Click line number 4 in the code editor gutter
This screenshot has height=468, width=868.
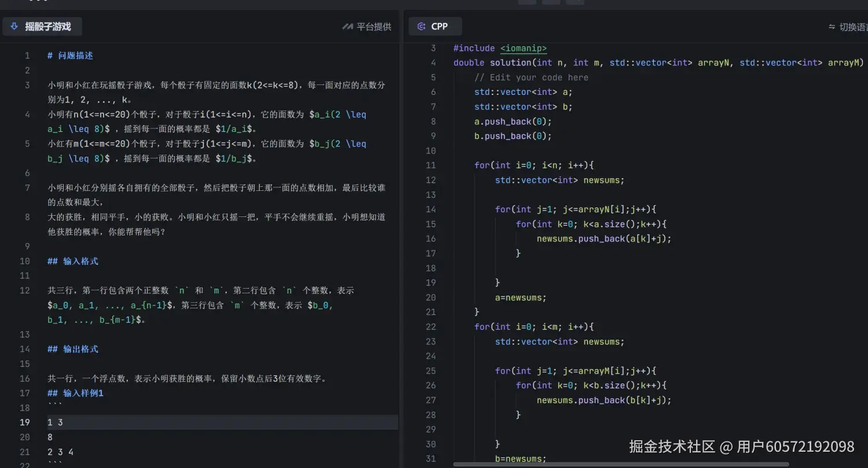pos(433,62)
